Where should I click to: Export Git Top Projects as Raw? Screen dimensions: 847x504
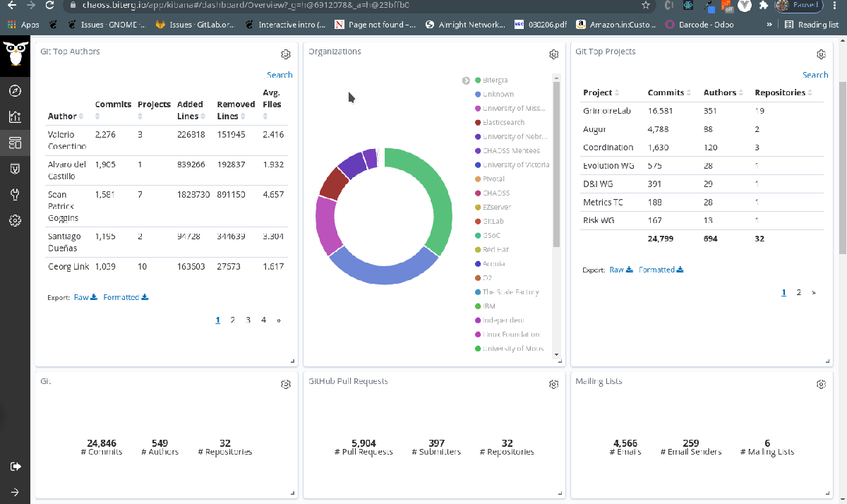tap(621, 270)
